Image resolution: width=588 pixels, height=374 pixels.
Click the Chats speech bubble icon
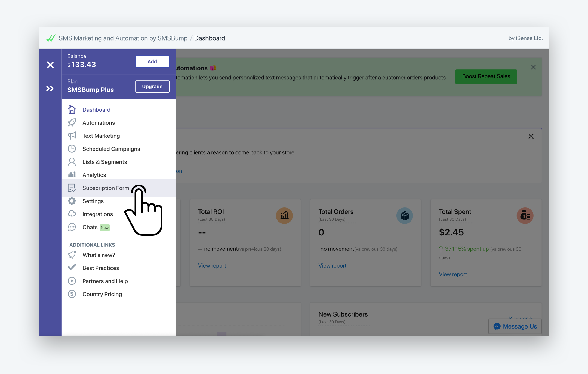pyautogui.click(x=72, y=227)
